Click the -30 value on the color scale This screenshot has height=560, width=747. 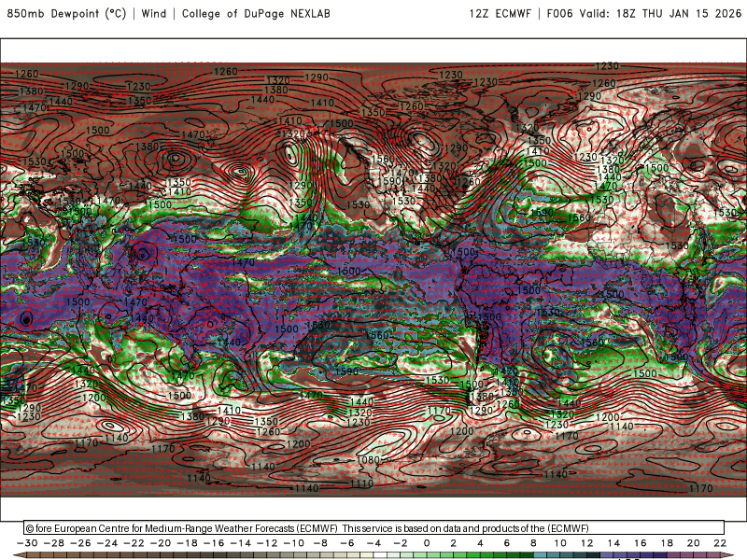(27, 543)
